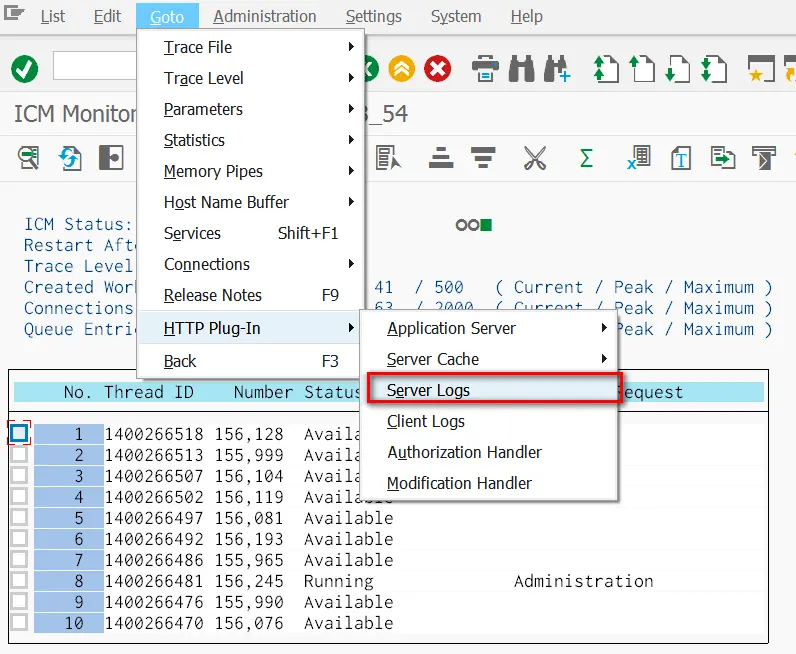Click the First Page icon

606,69
